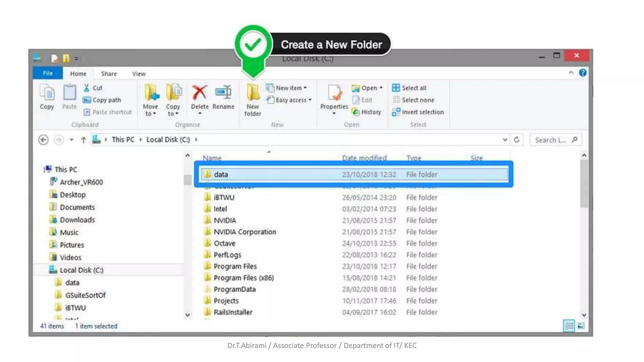
Task: Open the Share ribbon tab
Action: click(109, 74)
